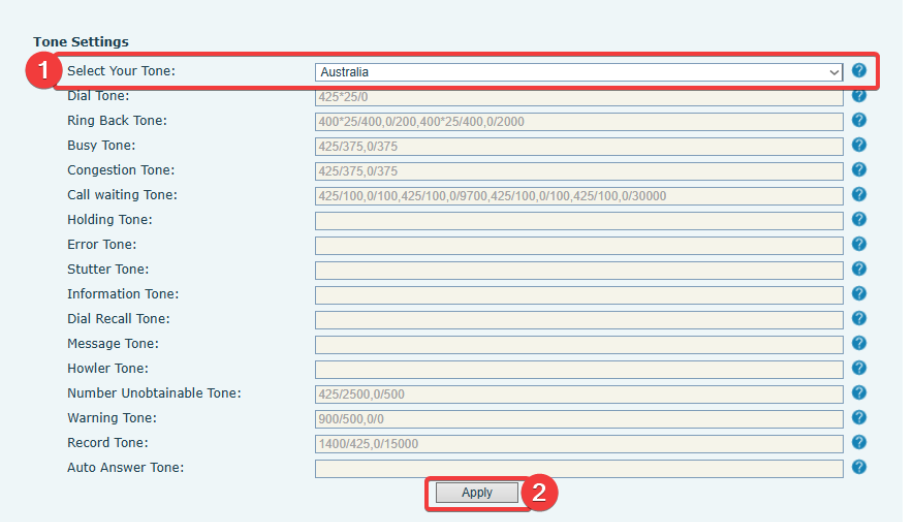The height and width of the screenshot is (522, 903).
Task: Show help for Busy Tone field
Action: coord(858,146)
